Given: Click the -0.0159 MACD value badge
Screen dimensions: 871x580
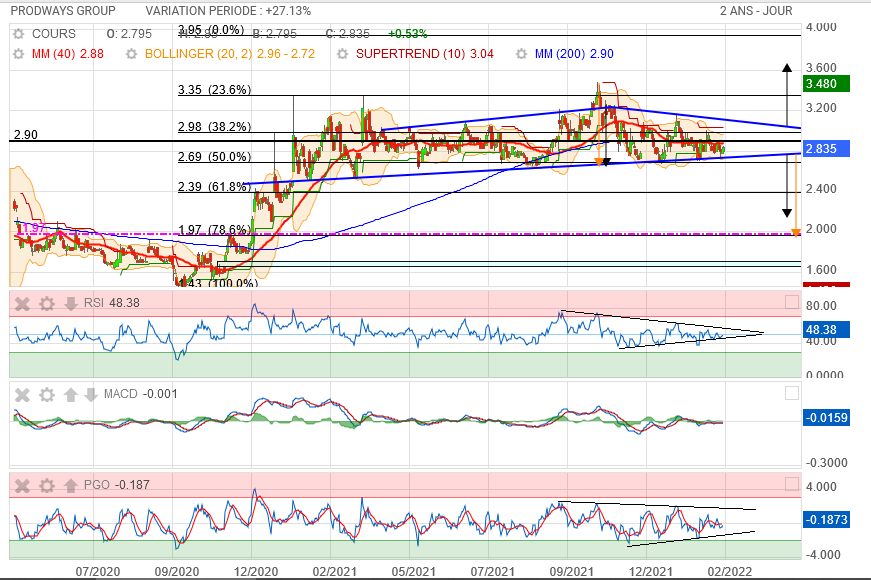Looking at the screenshot, I should point(827,417).
